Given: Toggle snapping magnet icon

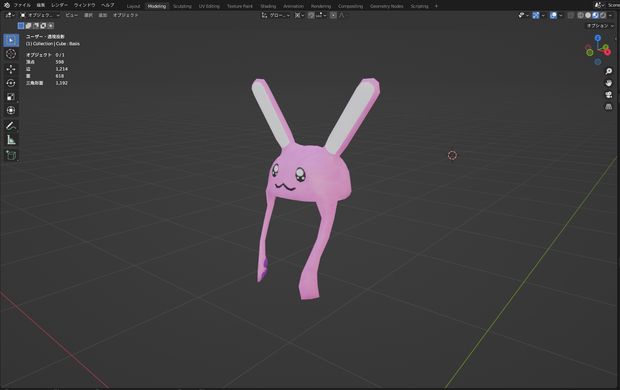Looking at the screenshot, I should [x=311, y=15].
